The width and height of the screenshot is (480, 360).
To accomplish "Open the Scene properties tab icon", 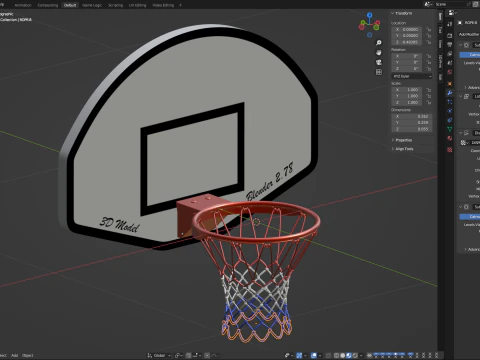I will tap(450, 63).
